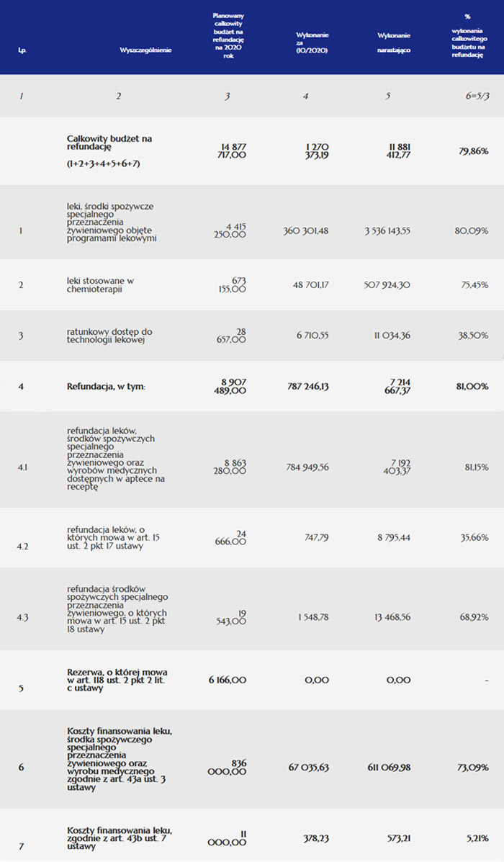The height and width of the screenshot is (862, 504).
Task: Select the 'Całkowity budżet na refundację' row label
Action: [109, 143]
